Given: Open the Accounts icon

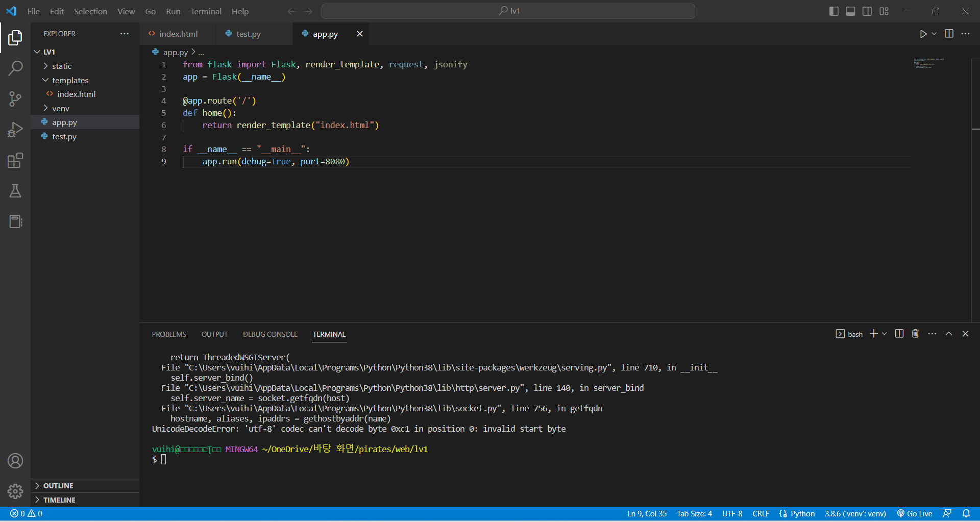Looking at the screenshot, I should click(15, 461).
